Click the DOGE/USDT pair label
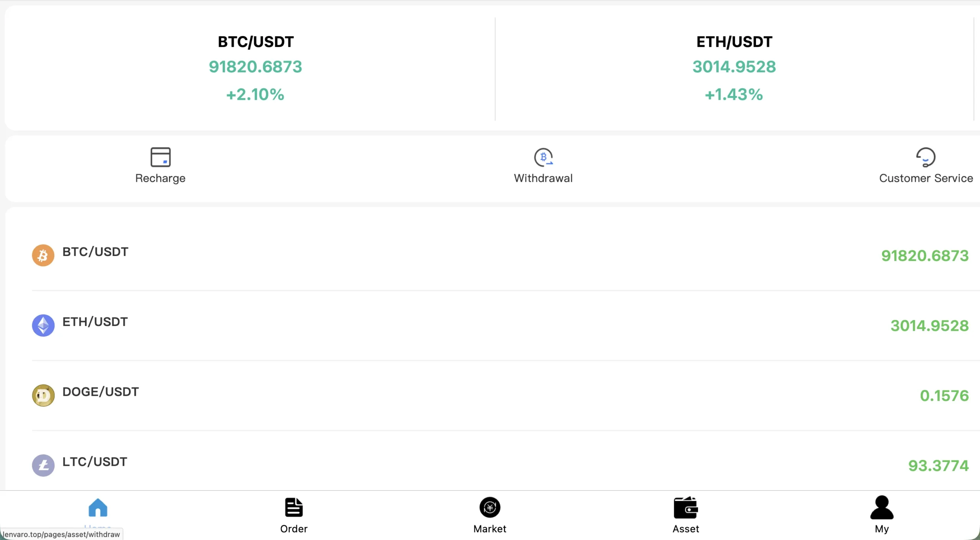Screen dimensions: 980x540 click(100, 392)
